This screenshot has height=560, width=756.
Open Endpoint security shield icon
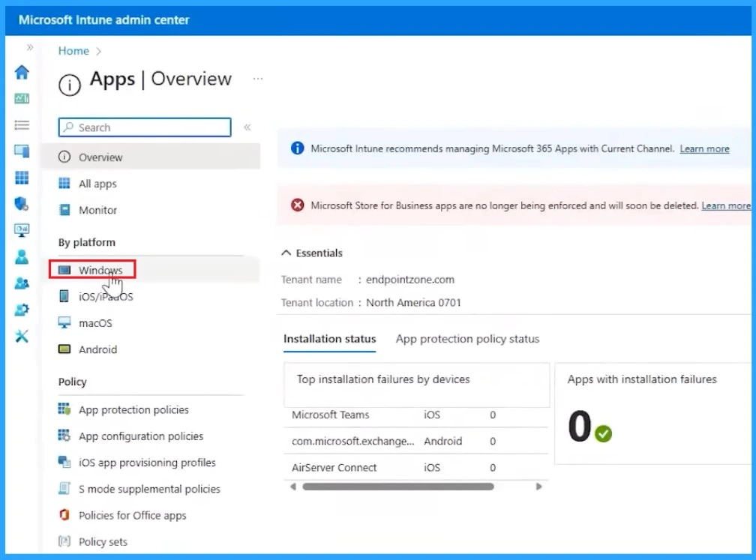[22, 204]
